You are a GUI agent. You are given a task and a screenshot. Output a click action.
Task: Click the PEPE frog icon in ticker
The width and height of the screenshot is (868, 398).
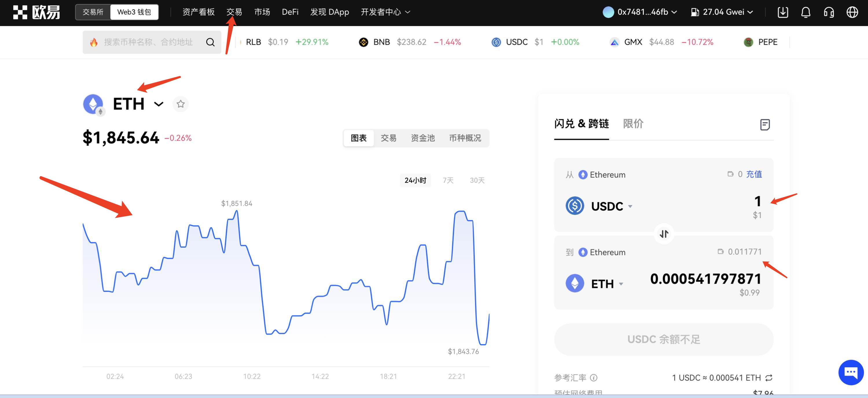tap(749, 42)
